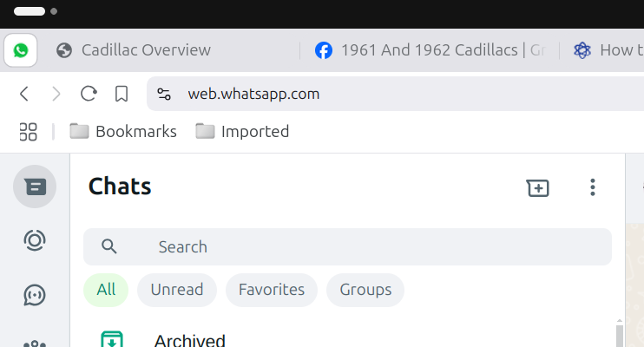Click the chat Search field
Screen dimensions: 644x347
365,247
